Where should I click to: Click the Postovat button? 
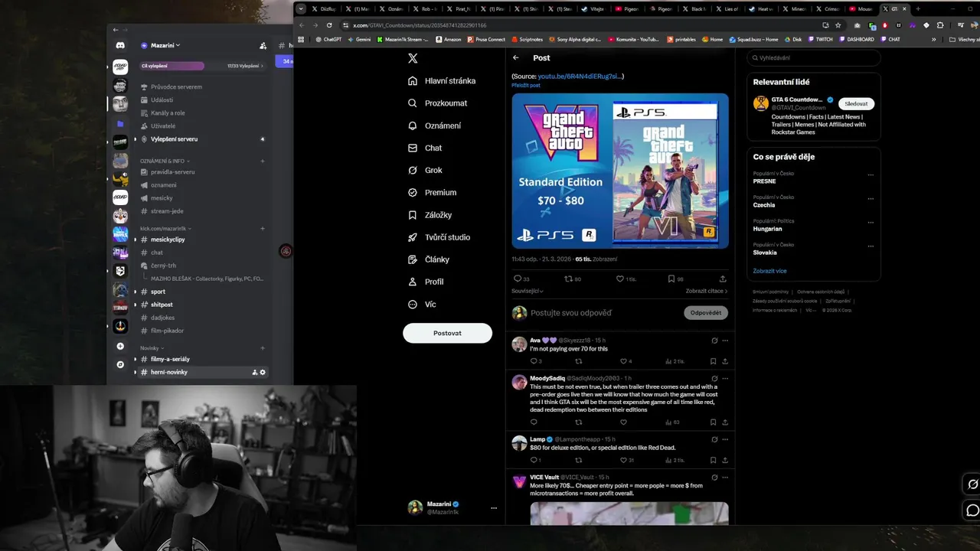[447, 333]
